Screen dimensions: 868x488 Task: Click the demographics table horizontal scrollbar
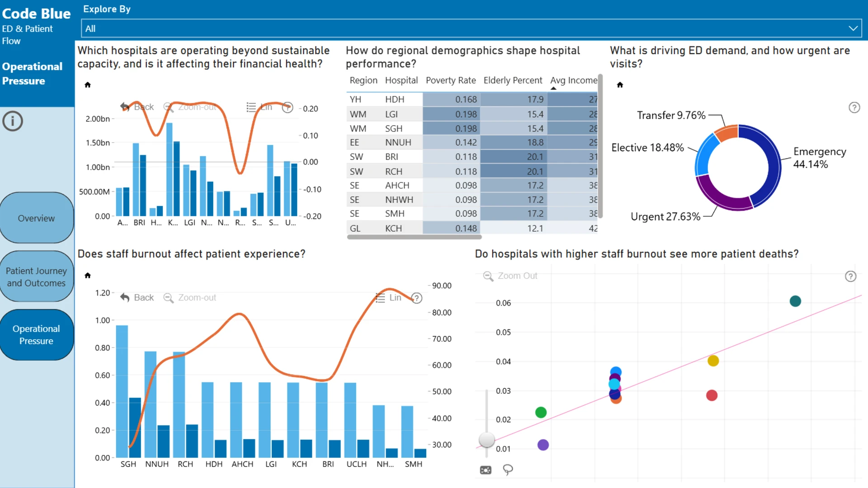(414, 237)
